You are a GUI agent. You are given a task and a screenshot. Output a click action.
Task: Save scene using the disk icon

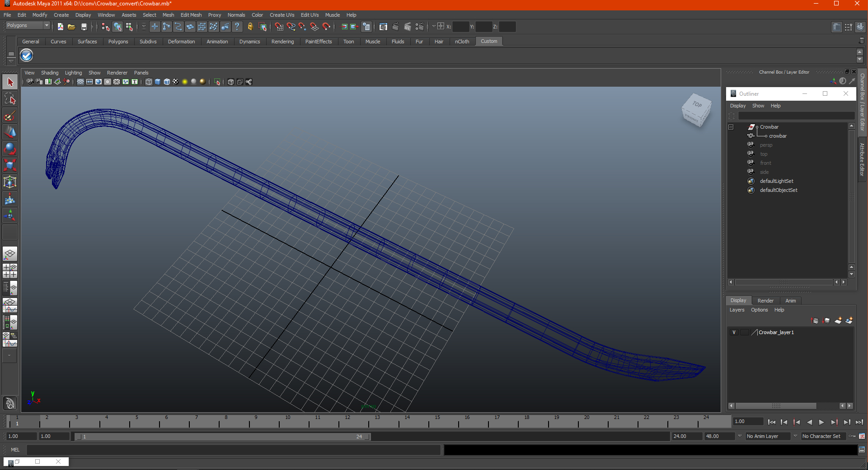tap(84, 27)
